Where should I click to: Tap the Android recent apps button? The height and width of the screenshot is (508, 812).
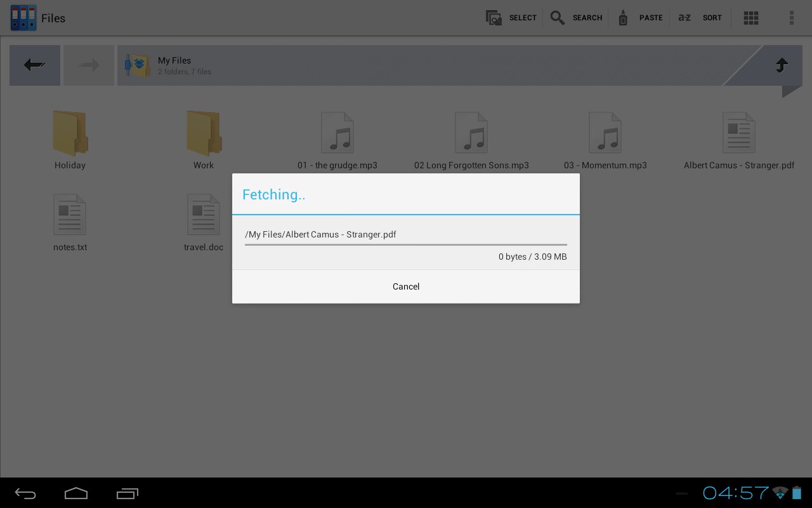point(127,493)
